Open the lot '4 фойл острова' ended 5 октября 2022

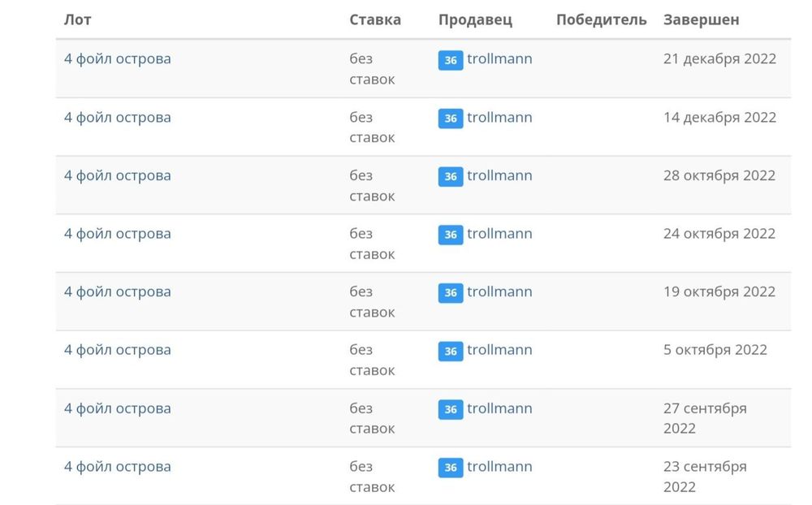[x=118, y=350]
